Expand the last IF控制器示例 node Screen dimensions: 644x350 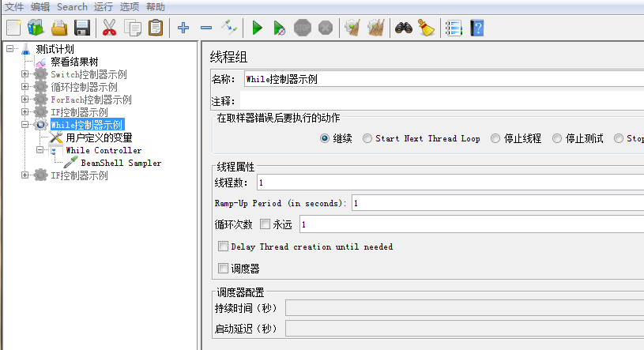25,175
